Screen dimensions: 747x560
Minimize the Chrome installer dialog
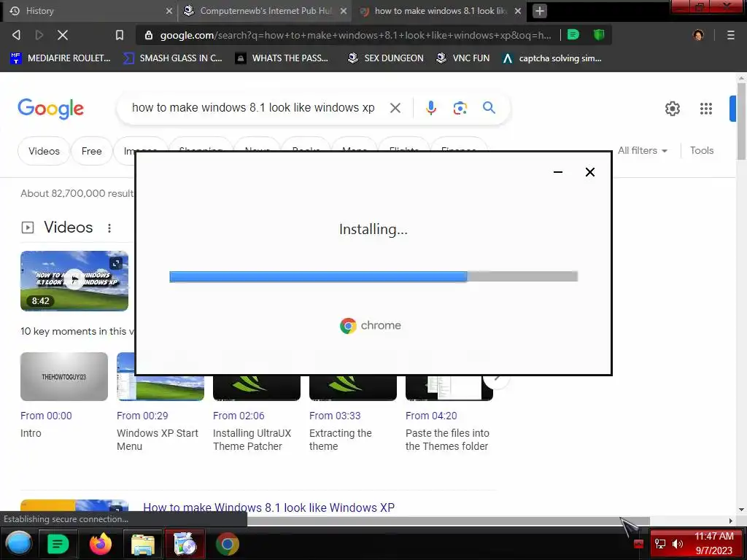point(558,172)
